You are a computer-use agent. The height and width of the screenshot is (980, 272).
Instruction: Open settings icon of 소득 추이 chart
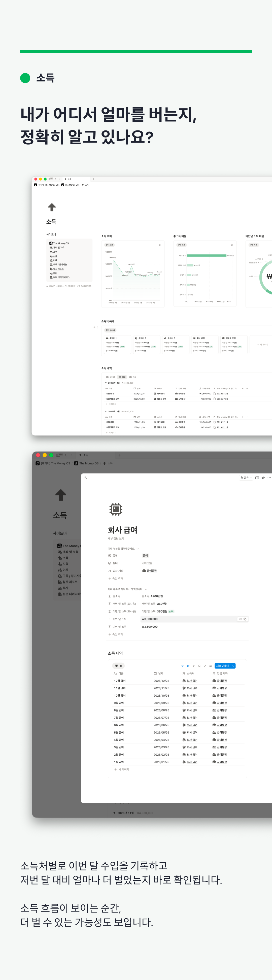159,245
